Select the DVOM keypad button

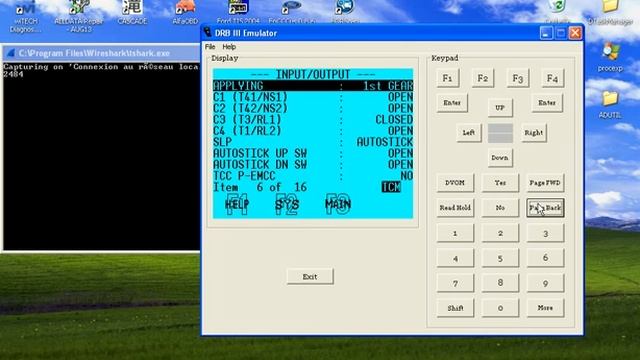(455, 183)
